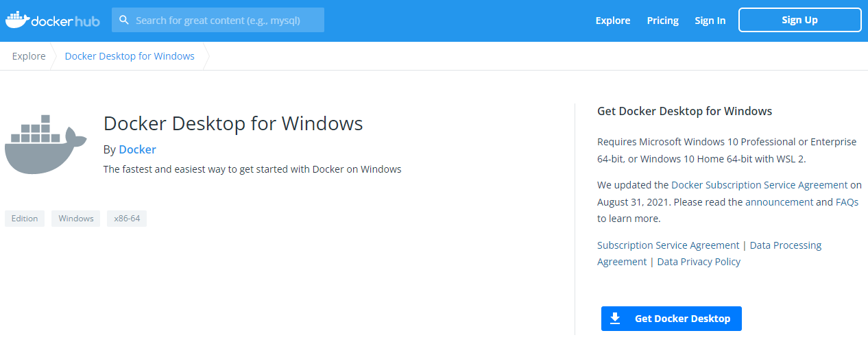Viewport: 868px width, 344px height.
Task: Click the Sign Up button
Action: click(799, 20)
